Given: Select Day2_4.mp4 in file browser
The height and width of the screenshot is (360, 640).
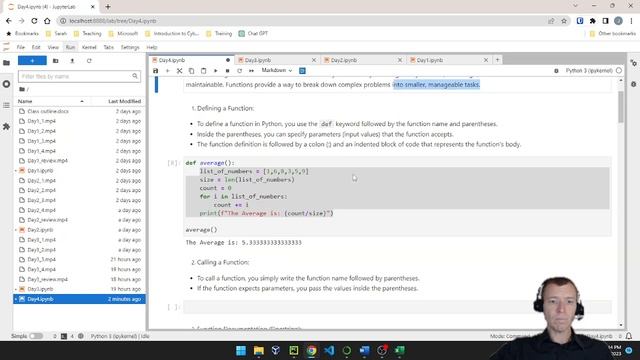Looking at the screenshot, I should [x=79, y=210].
